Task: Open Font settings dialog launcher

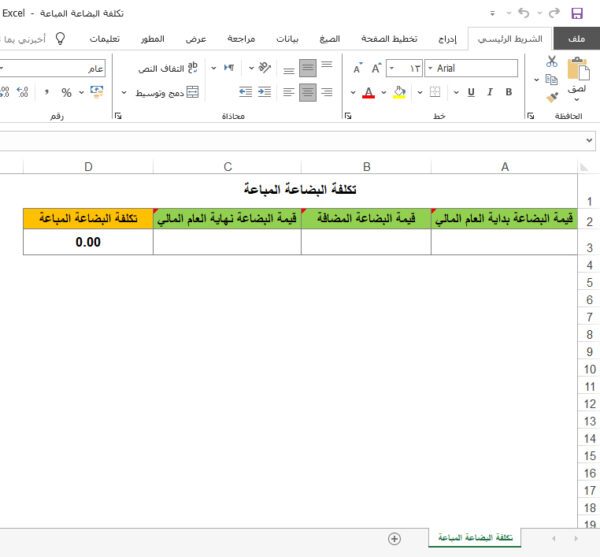Action: pyautogui.click(x=347, y=116)
